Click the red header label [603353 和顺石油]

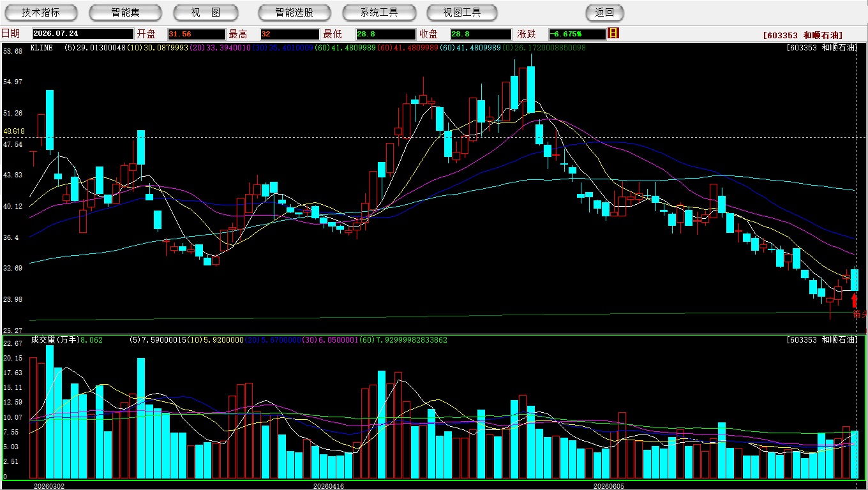[803, 35]
